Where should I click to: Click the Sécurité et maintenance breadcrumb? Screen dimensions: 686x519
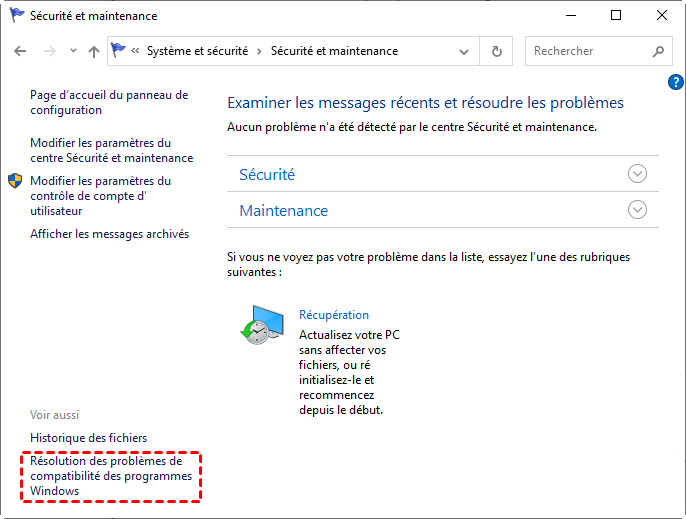334,51
